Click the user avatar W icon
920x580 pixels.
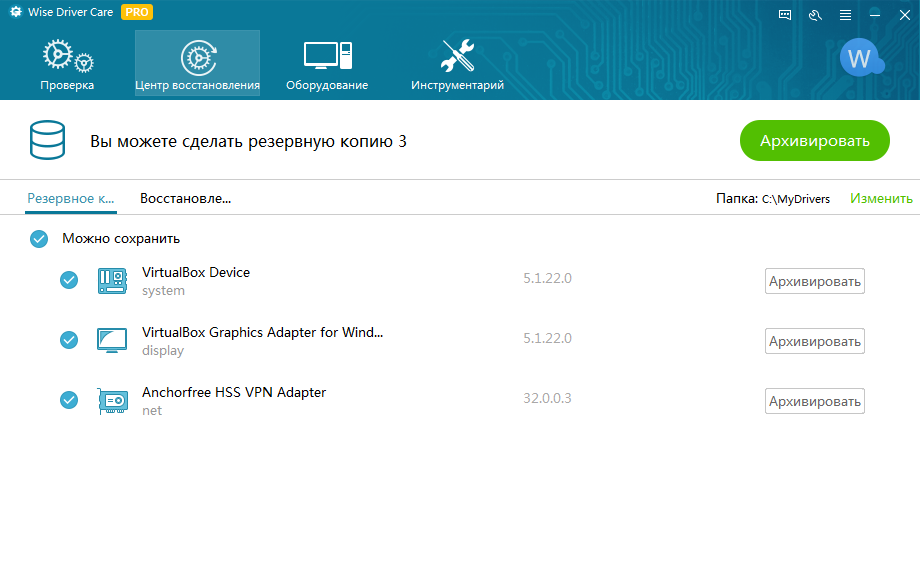click(860, 57)
